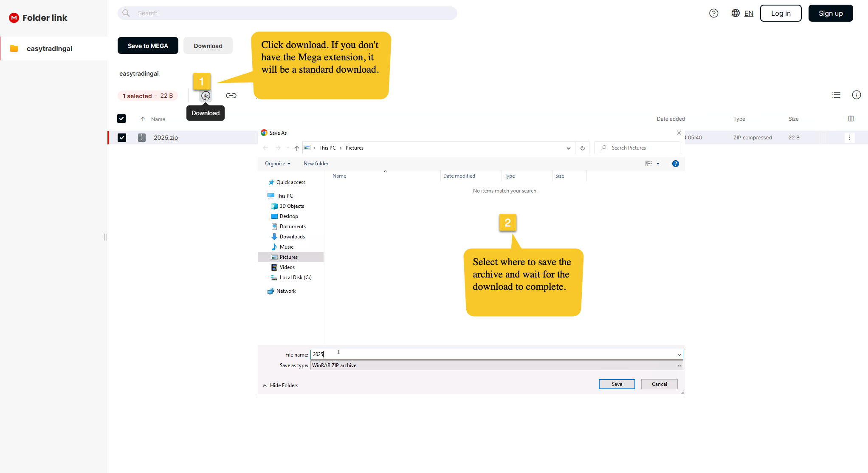Viewport: 868px width, 473px height.
Task: Click the column settings icon
Action: point(851,119)
